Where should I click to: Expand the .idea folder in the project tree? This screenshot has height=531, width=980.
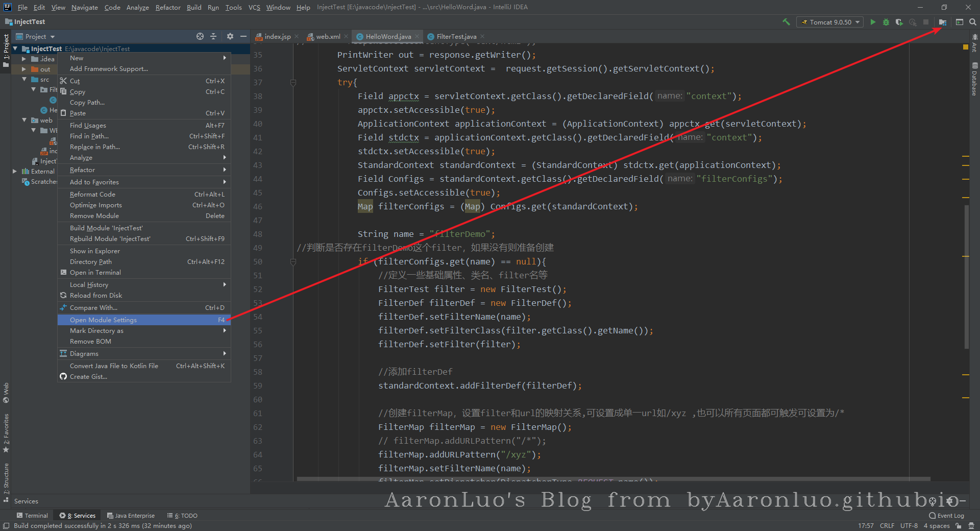tap(24, 59)
